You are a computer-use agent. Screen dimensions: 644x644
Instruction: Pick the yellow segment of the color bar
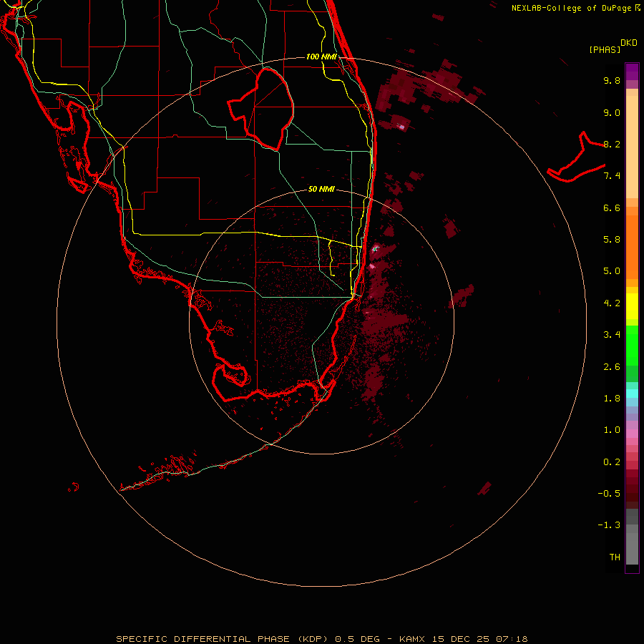click(x=632, y=306)
